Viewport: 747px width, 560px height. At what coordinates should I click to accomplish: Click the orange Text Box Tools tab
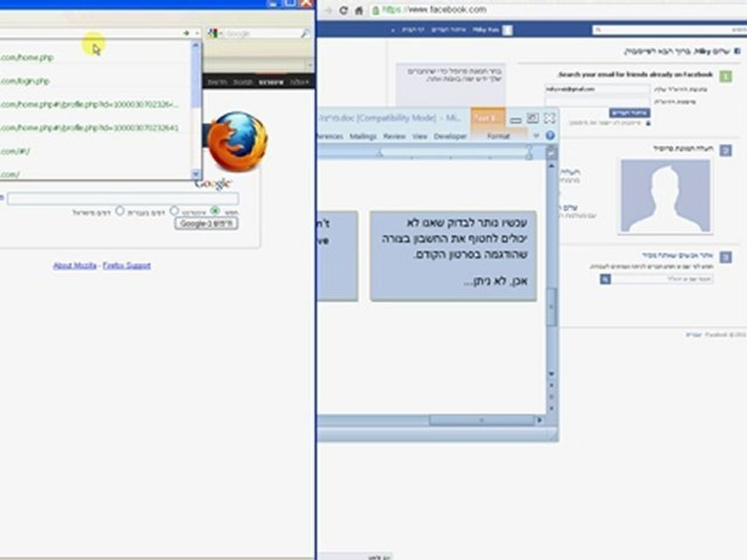486,118
